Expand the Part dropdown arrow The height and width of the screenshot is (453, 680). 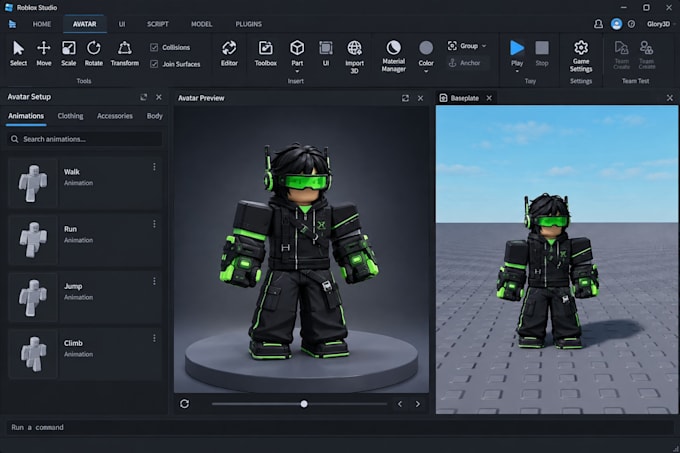297,72
